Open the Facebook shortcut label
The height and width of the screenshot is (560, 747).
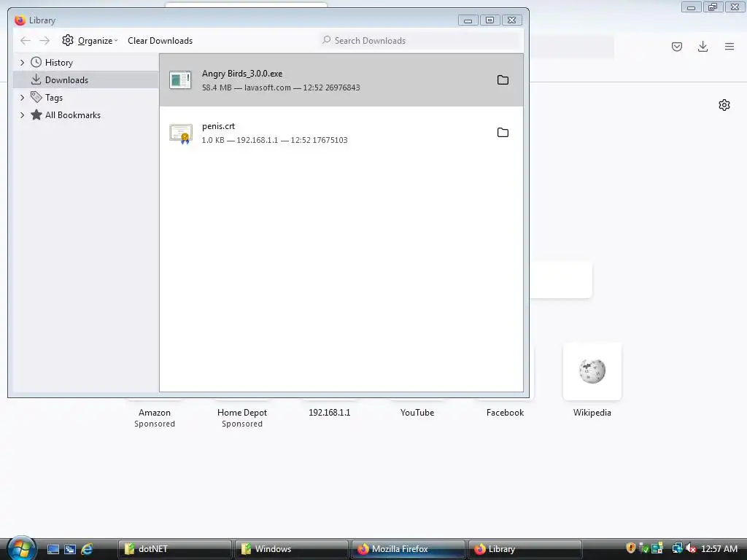click(505, 413)
